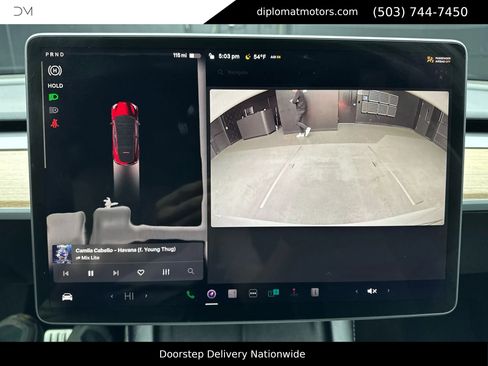
Task: Select the PRND gear indicator
Action: pos(55,54)
